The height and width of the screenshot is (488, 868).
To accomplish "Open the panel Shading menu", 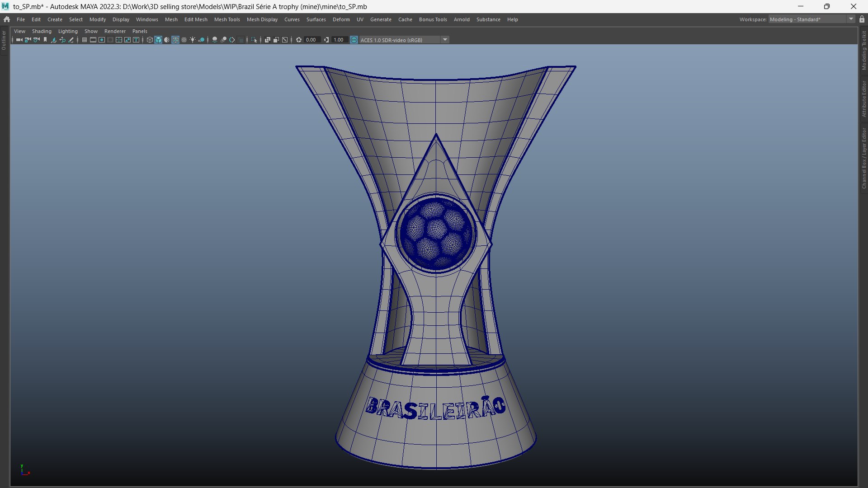I will [42, 31].
